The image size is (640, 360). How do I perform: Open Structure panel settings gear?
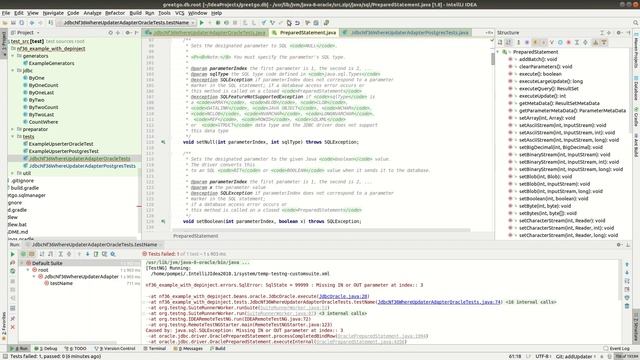click(x=619, y=33)
